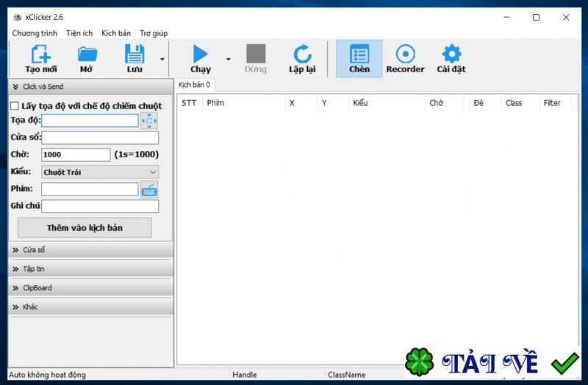This screenshot has width=588, height=385.
Task: Run the script with Chạy
Action: pyautogui.click(x=201, y=59)
